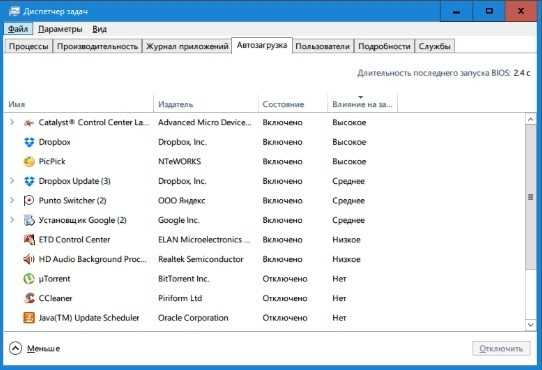Select the ETD Control Center icon
The image size is (542, 370).
(29, 240)
